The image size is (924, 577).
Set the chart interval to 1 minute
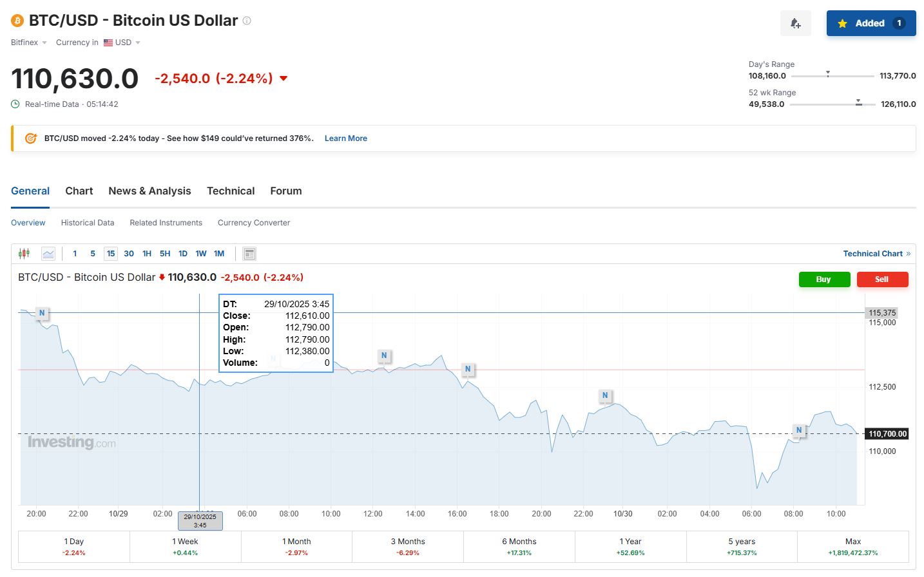75,254
